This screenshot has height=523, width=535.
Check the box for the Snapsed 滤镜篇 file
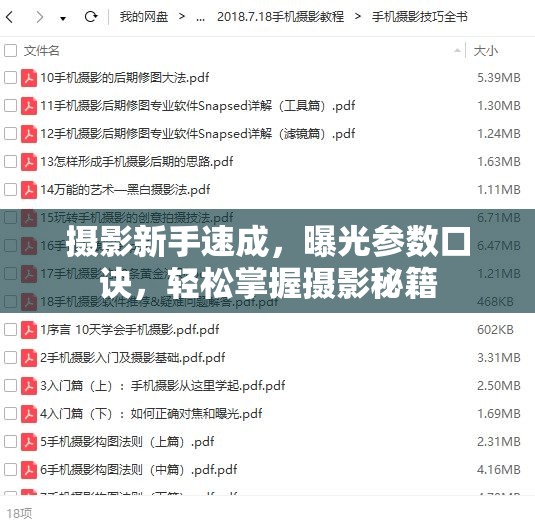pyautogui.click(x=10, y=133)
